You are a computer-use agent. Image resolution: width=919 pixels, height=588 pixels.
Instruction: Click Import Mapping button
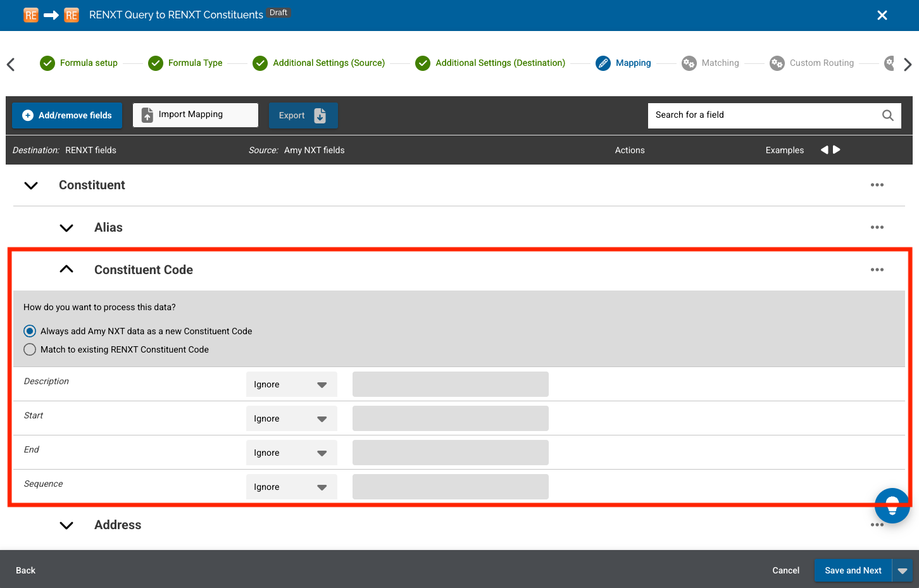tap(196, 115)
